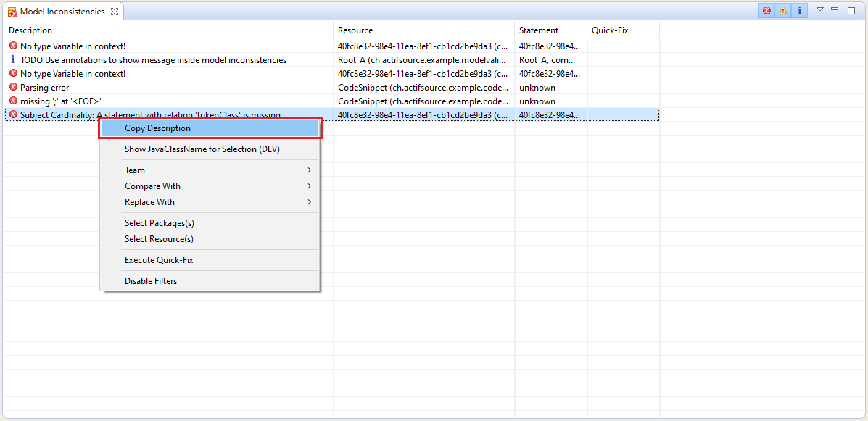The image size is (868, 421).
Task: Click the error icon on Parsing error row
Action: pyautogui.click(x=13, y=88)
